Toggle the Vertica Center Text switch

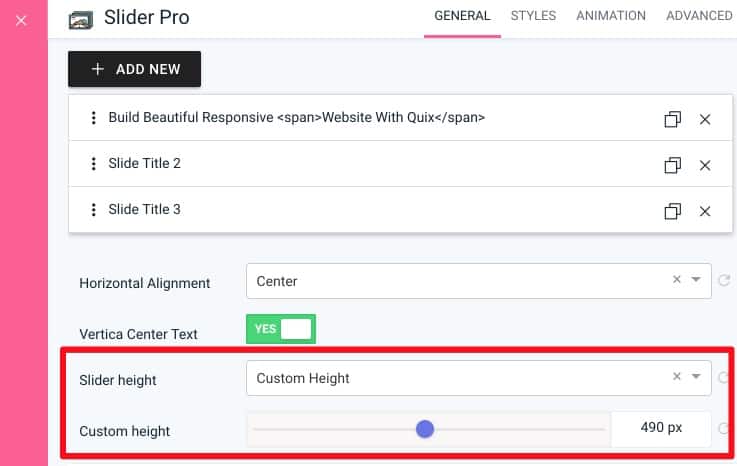(x=281, y=329)
